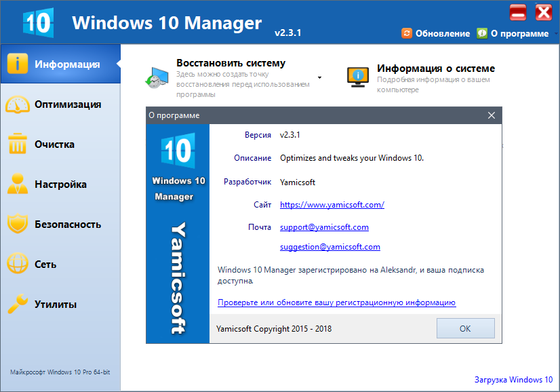Click the Utilities wrench icon
The width and height of the screenshot is (560, 392).
tap(17, 304)
